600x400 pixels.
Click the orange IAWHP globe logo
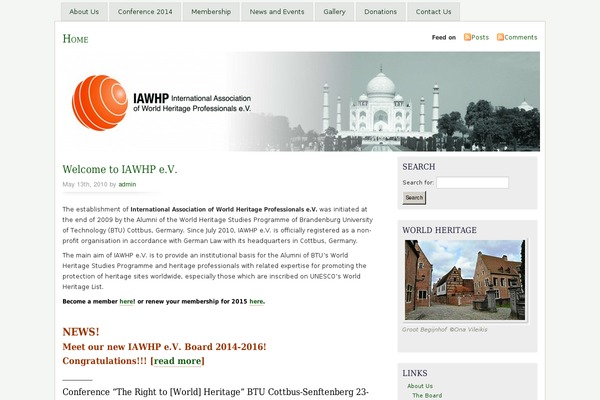pyautogui.click(x=100, y=103)
